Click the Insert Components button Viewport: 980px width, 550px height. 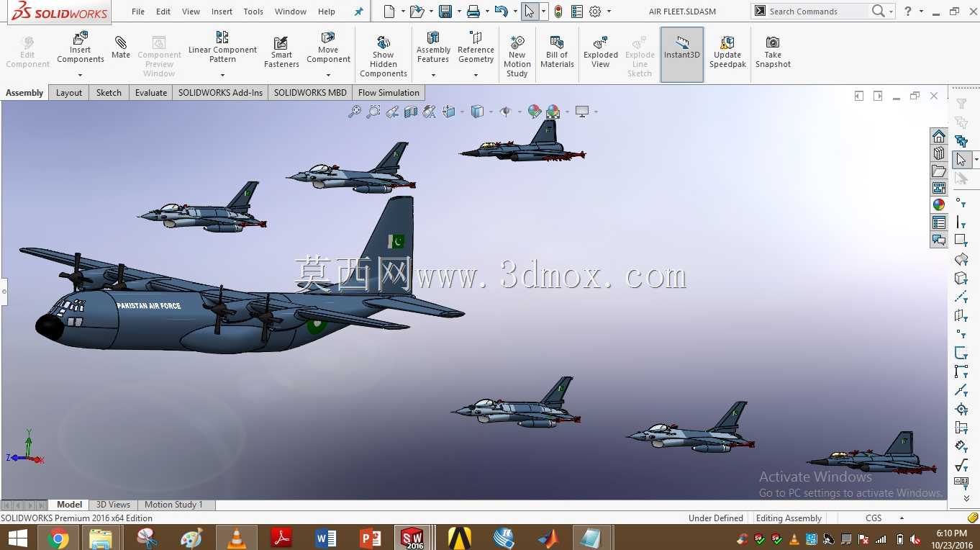[x=80, y=47]
